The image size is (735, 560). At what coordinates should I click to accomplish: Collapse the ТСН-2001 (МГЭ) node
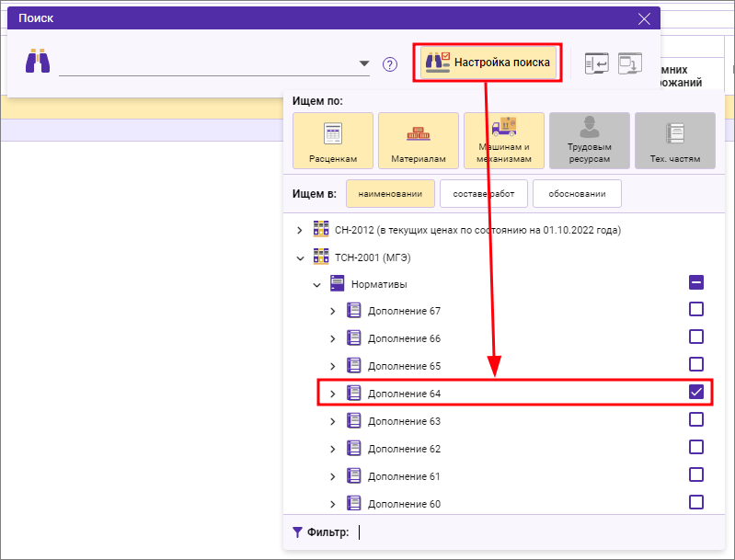tap(299, 257)
